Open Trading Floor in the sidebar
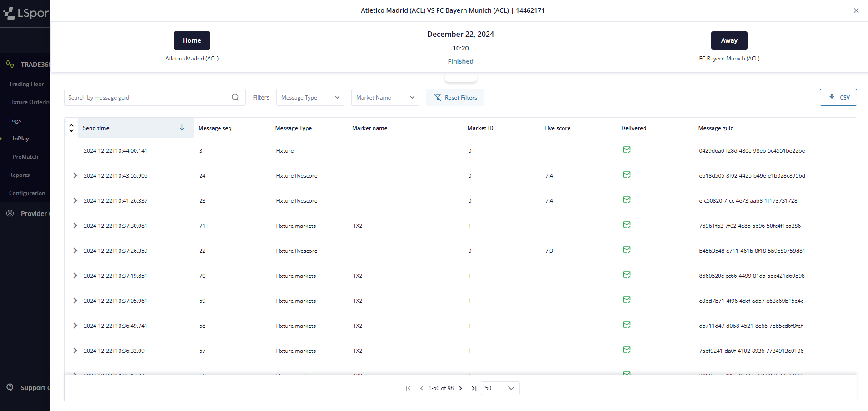This screenshot has height=411, width=868. click(26, 84)
